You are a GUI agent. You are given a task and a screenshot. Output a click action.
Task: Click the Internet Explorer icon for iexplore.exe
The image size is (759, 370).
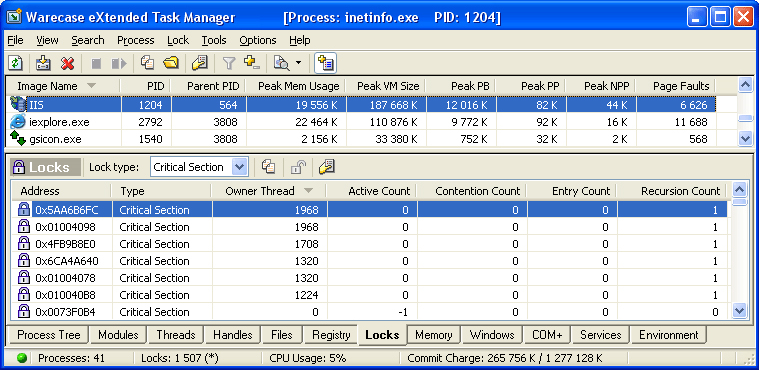(x=17, y=122)
